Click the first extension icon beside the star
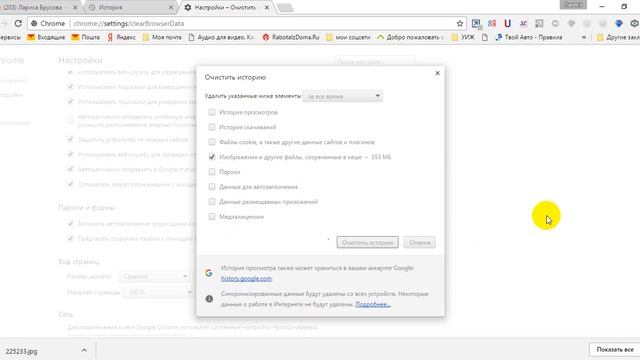The height and width of the screenshot is (360, 640). click(x=476, y=24)
